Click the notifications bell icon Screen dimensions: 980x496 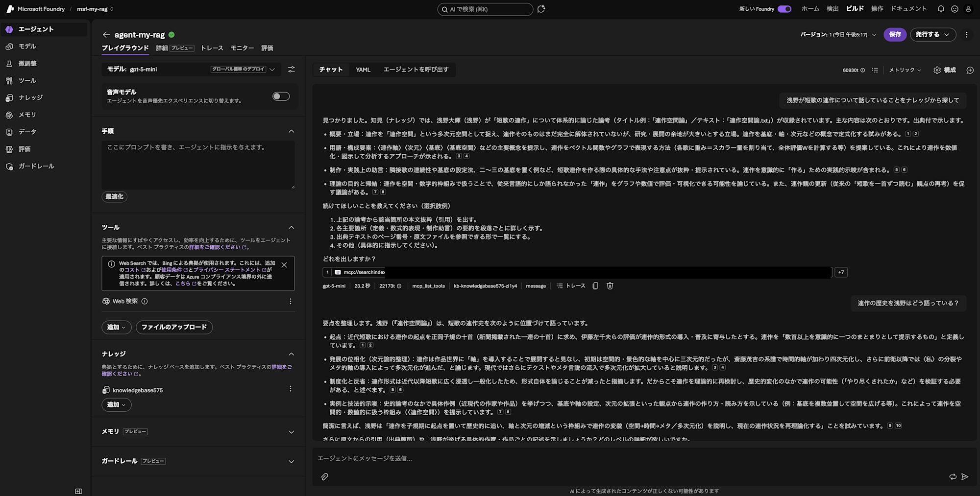coord(941,9)
